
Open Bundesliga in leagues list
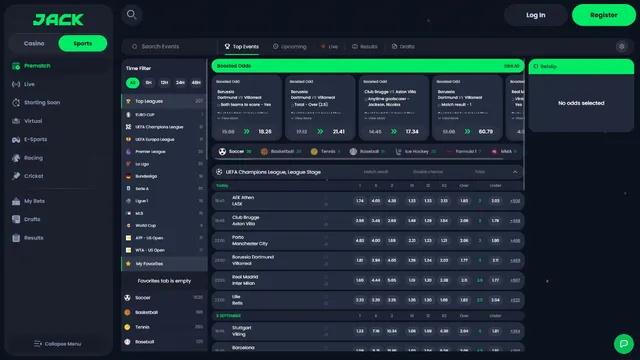[164, 176]
